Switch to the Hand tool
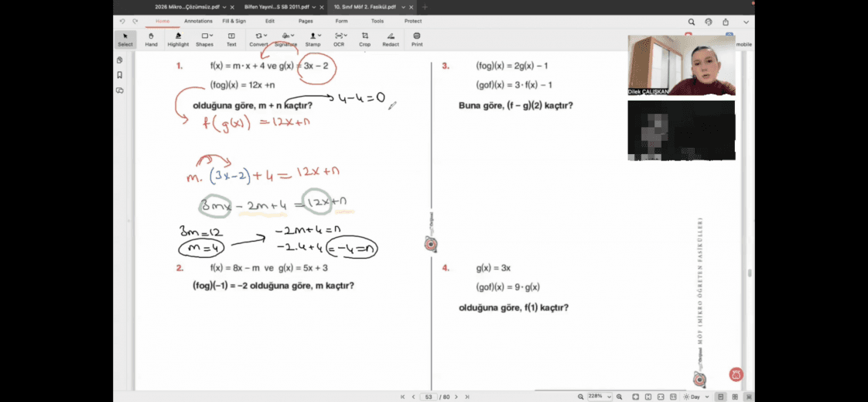 pos(151,40)
